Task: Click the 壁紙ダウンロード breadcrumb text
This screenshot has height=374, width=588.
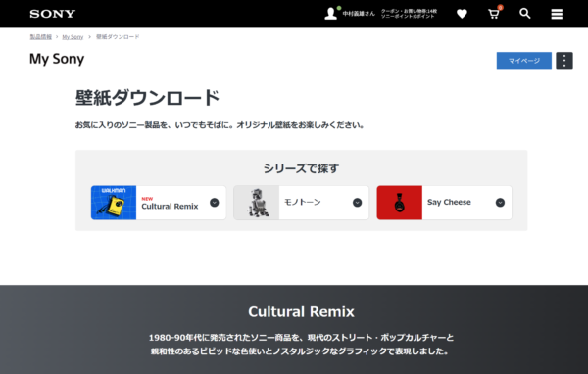Action: tap(118, 37)
